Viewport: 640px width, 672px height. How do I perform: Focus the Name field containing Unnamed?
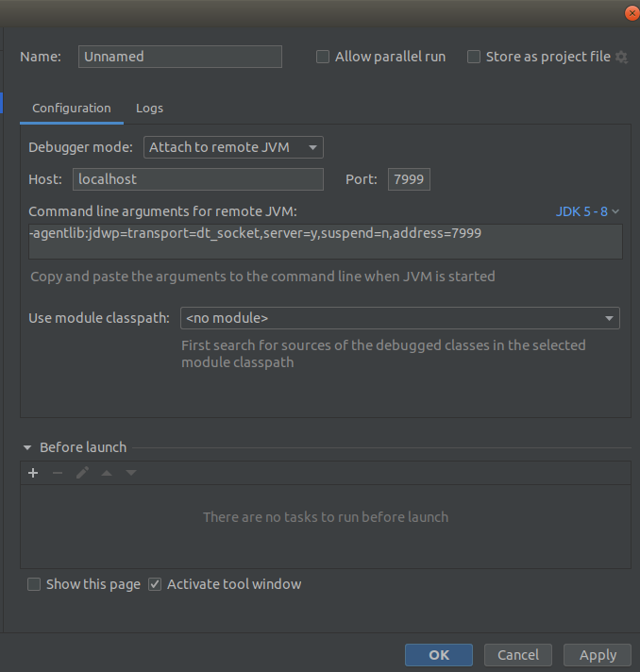[x=180, y=57]
